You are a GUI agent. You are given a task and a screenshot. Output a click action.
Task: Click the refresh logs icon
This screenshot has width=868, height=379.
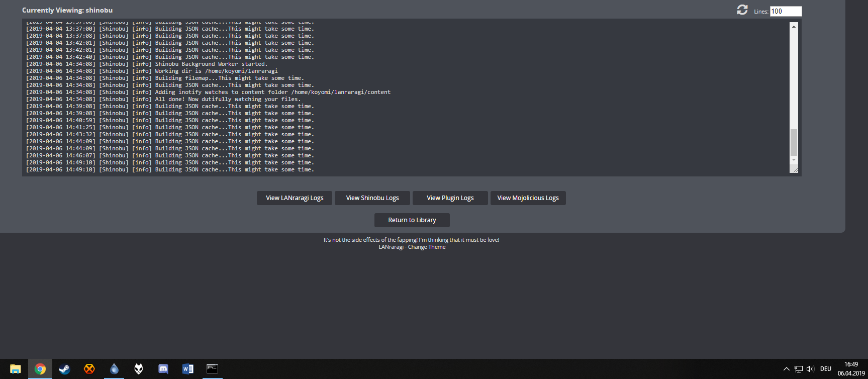coord(742,10)
